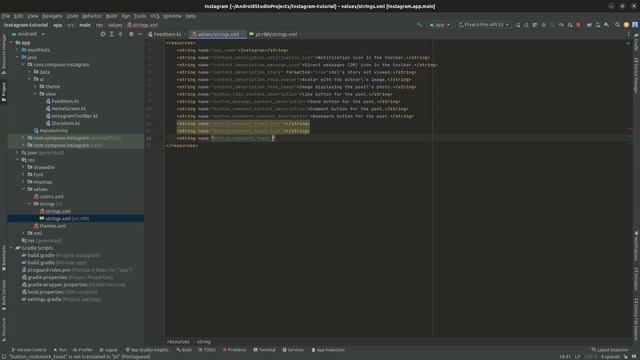Open the Terminal tool window
Screen dimensions: 640x360
264,350
